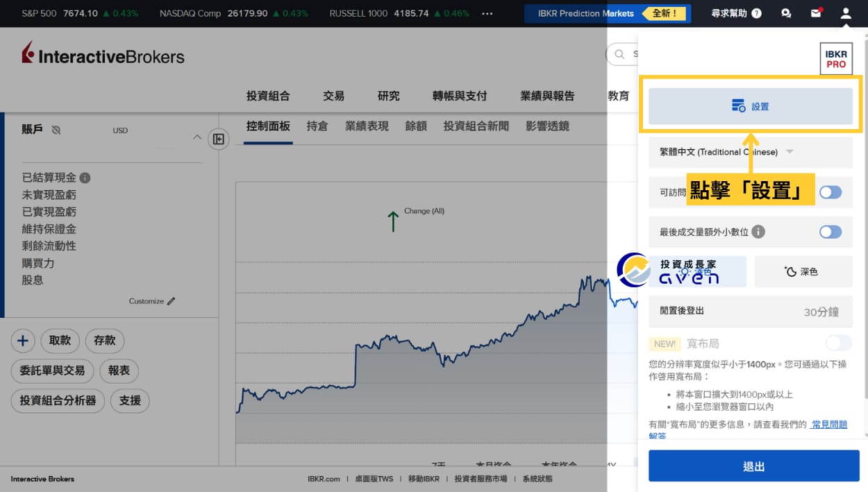Screen dimensions: 868x492
Task: Open the 轉帳與支付 menu
Action: (460, 96)
